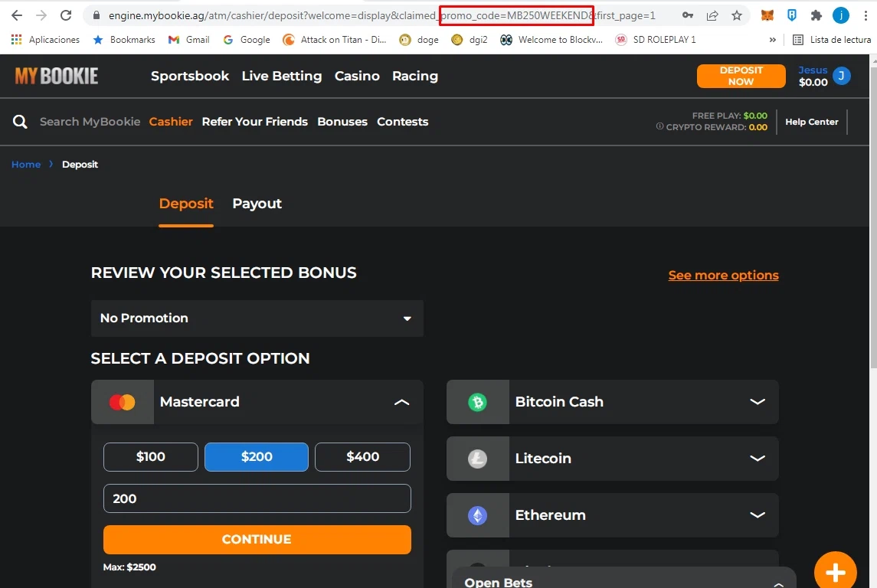This screenshot has width=877, height=588.
Task: Click the deposit amount input field
Action: pos(257,498)
